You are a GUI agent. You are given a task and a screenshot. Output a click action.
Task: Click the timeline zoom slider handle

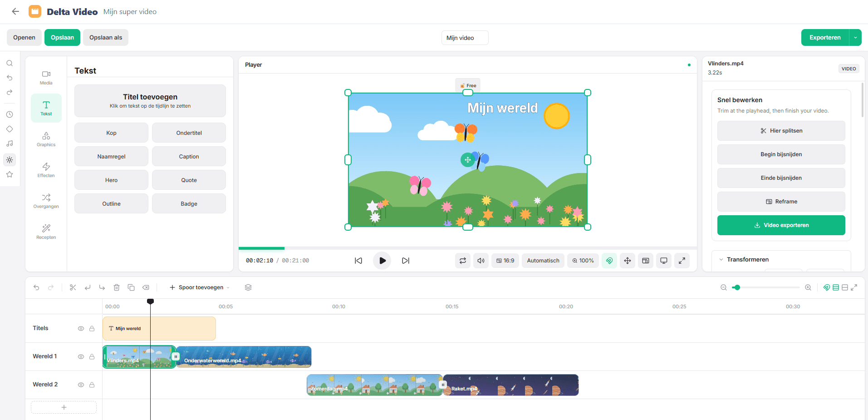pos(737,287)
